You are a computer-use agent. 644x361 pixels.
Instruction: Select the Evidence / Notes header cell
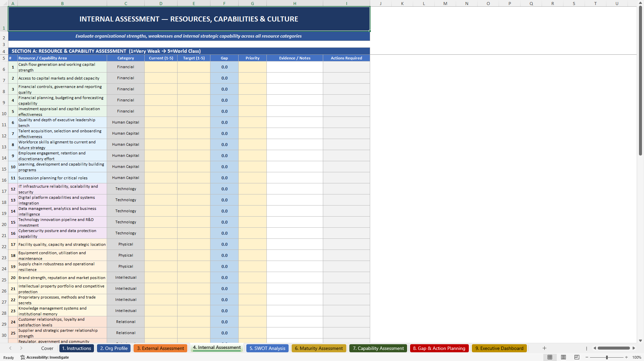point(295,58)
